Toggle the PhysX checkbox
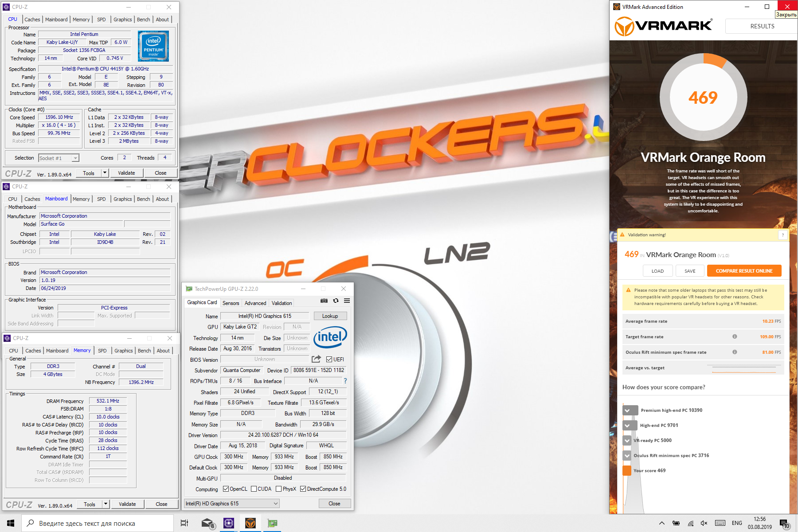The width and height of the screenshot is (798, 532). click(278, 489)
